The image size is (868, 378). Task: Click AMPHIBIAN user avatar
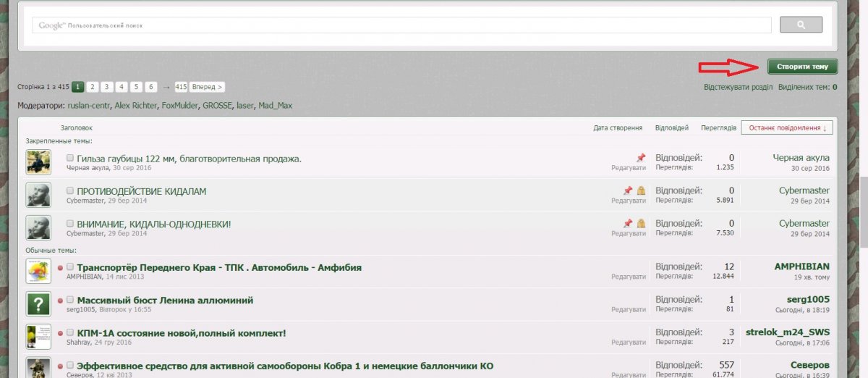click(x=38, y=271)
